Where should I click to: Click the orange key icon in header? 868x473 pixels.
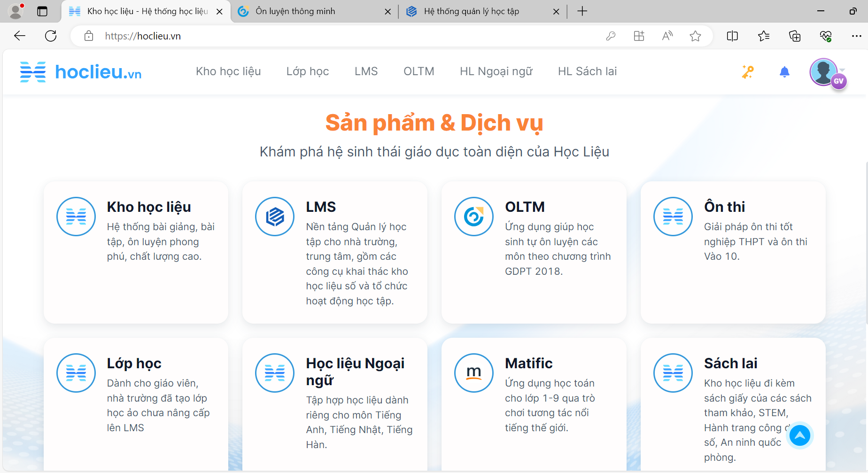(x=747, y=72)
